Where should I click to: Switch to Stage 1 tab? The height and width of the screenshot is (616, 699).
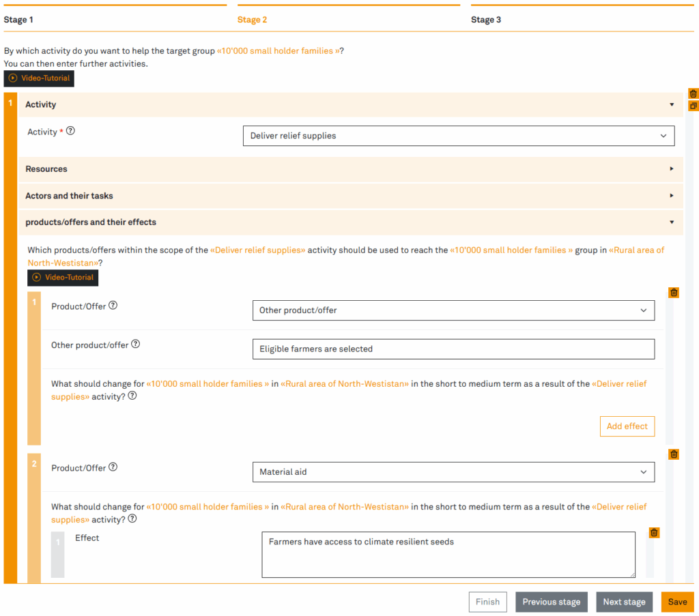click(18, 20)
